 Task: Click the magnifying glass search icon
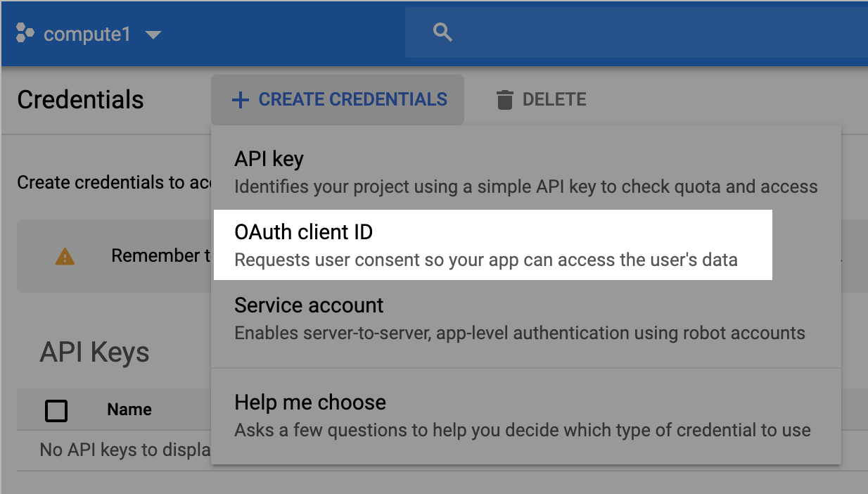[x=442, y=32]
